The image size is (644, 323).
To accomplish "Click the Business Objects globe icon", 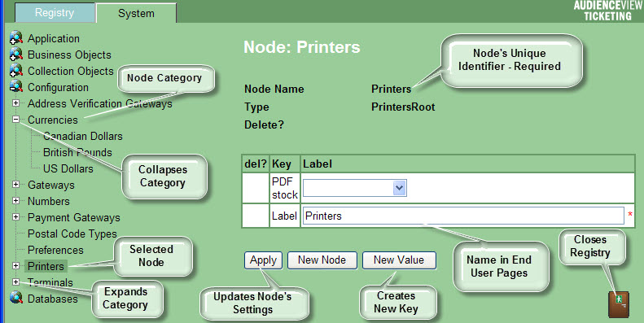I will tap(16, 55).
